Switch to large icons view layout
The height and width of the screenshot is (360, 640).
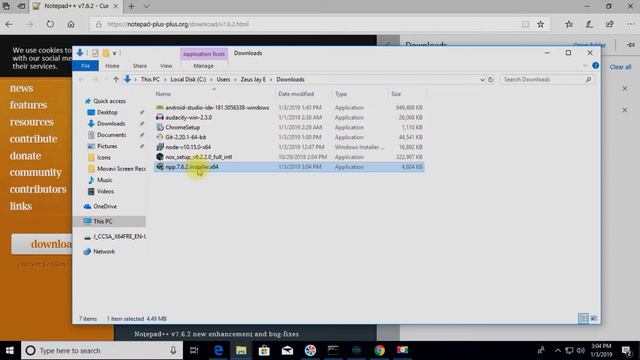tap(594, 318)
